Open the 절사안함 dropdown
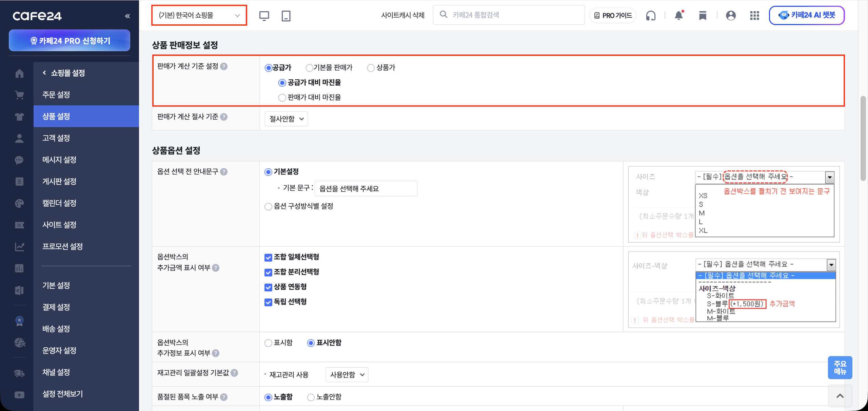Screen dimensions: 868x411 point(286,119)
